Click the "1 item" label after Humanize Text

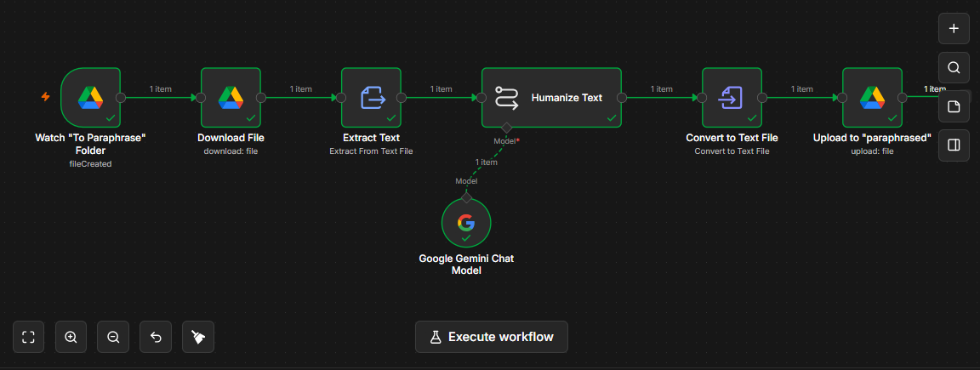661,88
